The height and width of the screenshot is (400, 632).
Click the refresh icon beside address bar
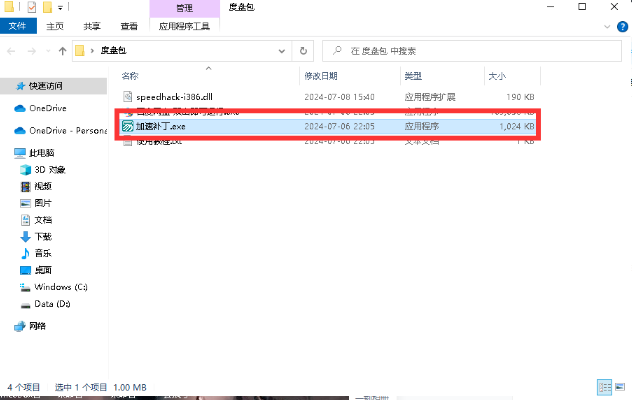[304, 49]
